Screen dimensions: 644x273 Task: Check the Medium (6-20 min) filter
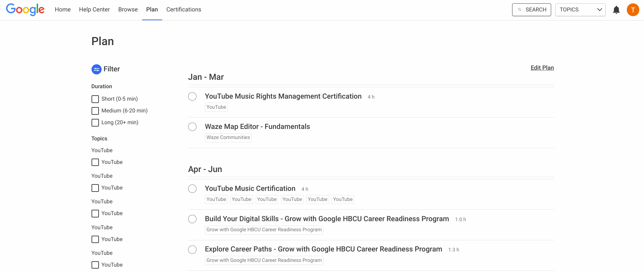[95, 111]
